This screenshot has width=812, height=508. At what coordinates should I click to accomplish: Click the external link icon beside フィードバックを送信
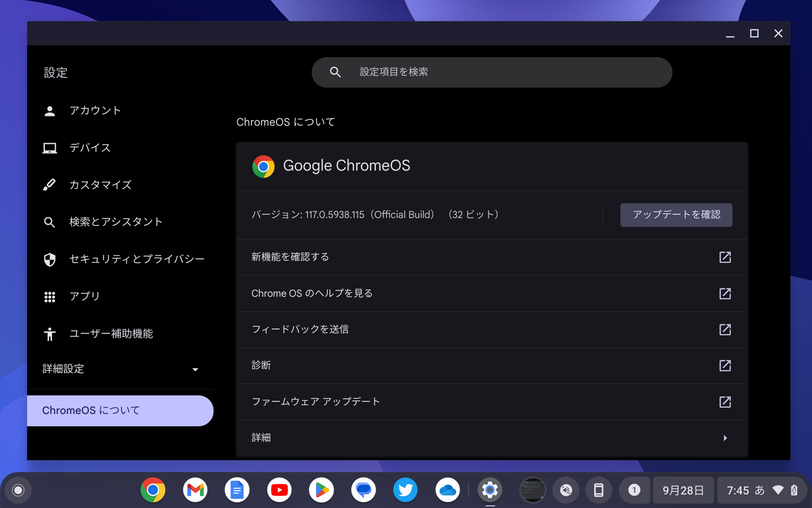coord(725,330)
